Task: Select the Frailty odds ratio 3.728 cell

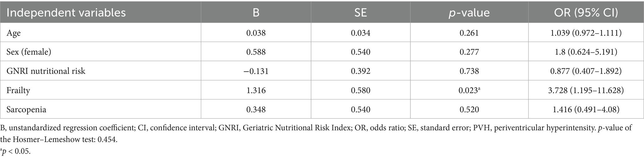Action: pos(586,90)
